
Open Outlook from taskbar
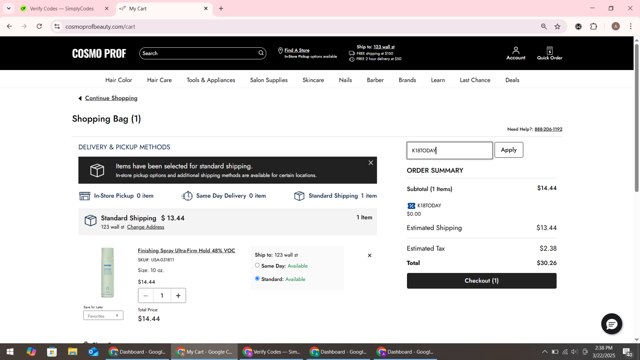point(93,352)
